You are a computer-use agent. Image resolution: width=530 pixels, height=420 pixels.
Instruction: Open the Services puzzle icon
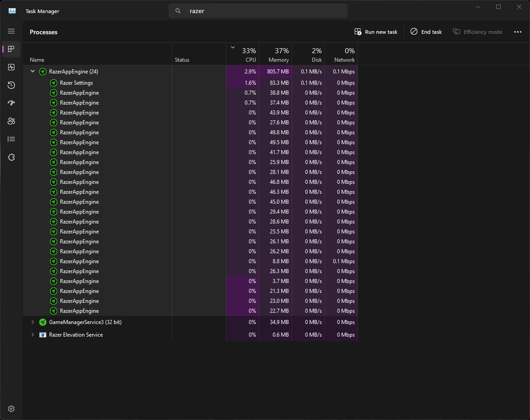[x=11, y=157]
